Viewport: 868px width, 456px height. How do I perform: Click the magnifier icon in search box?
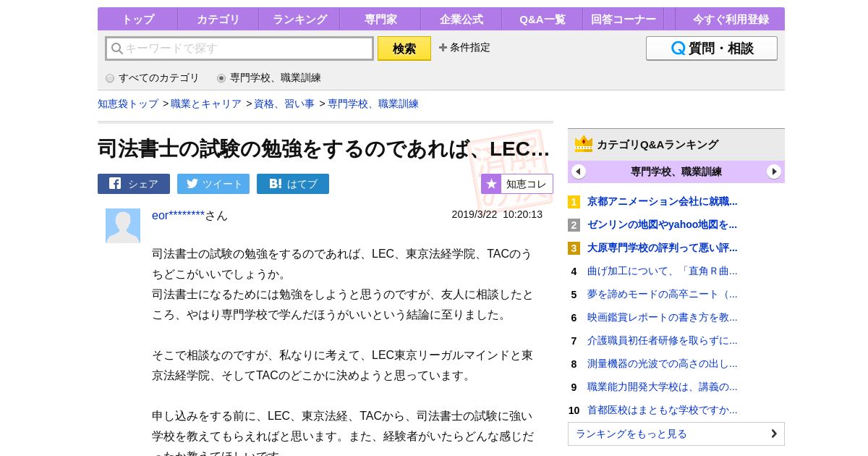tap(116, 48)
